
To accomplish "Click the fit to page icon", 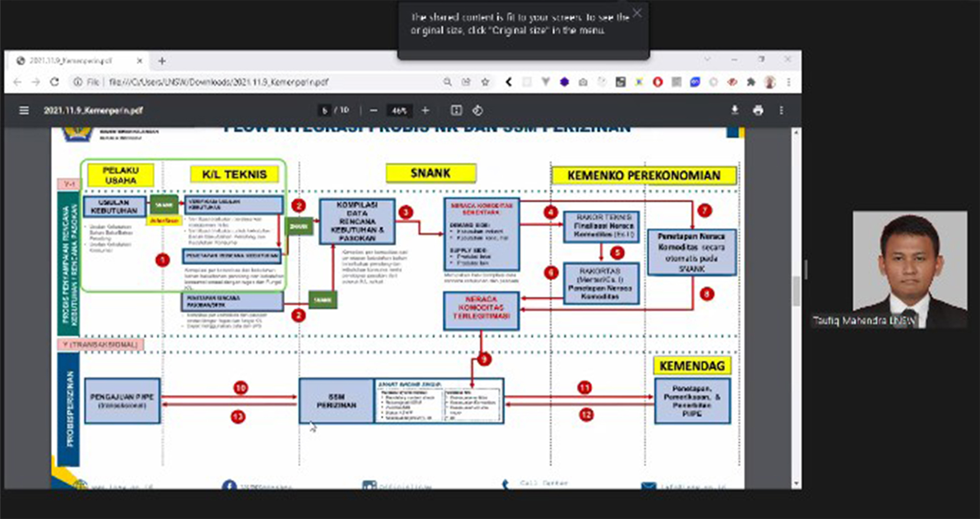I will coord(456,110).
